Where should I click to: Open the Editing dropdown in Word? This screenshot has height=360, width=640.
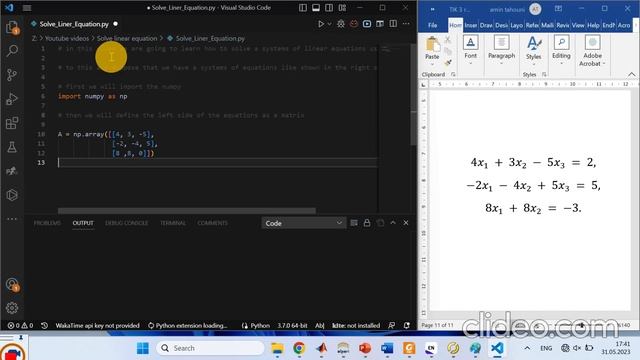pos(561,51)
